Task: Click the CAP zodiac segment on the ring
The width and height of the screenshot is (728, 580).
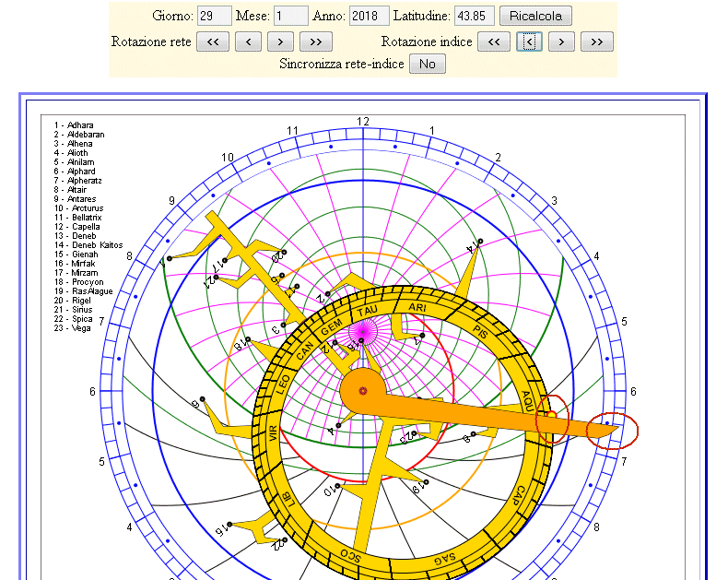Action: click(x=521, y=495)
